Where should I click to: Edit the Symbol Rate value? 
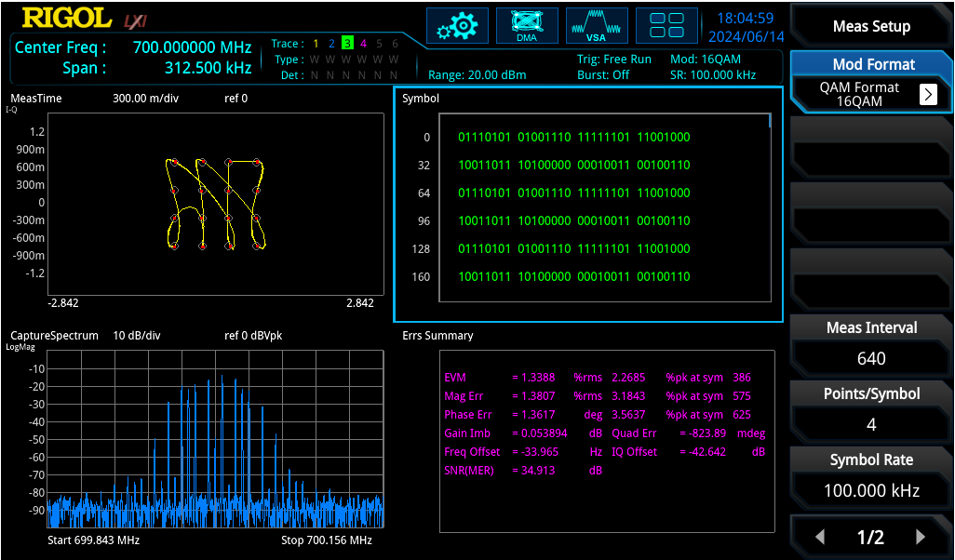click(x=871, y=490)
